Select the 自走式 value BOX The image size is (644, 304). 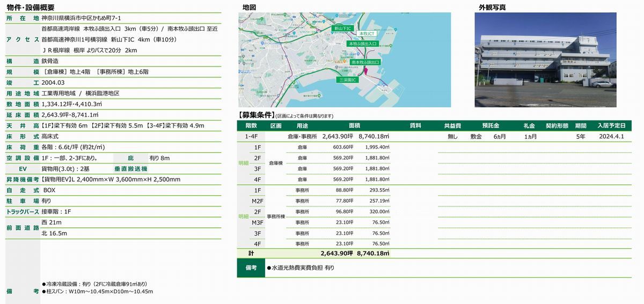coord(49,190)
